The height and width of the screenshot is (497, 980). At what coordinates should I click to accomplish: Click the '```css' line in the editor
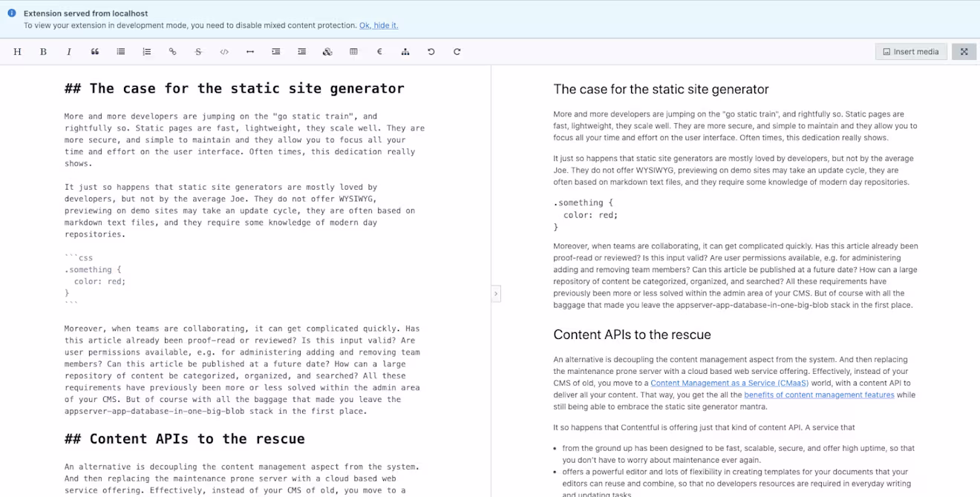click(79, 258)
